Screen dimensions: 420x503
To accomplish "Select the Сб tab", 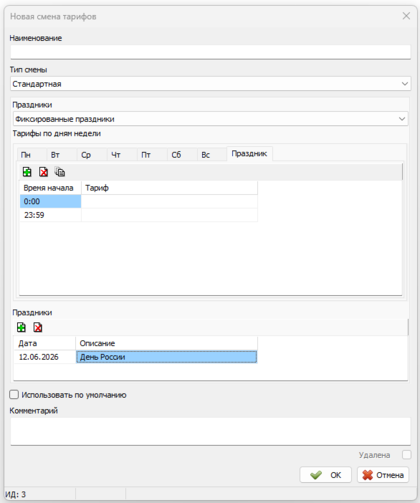I will 182,155.
